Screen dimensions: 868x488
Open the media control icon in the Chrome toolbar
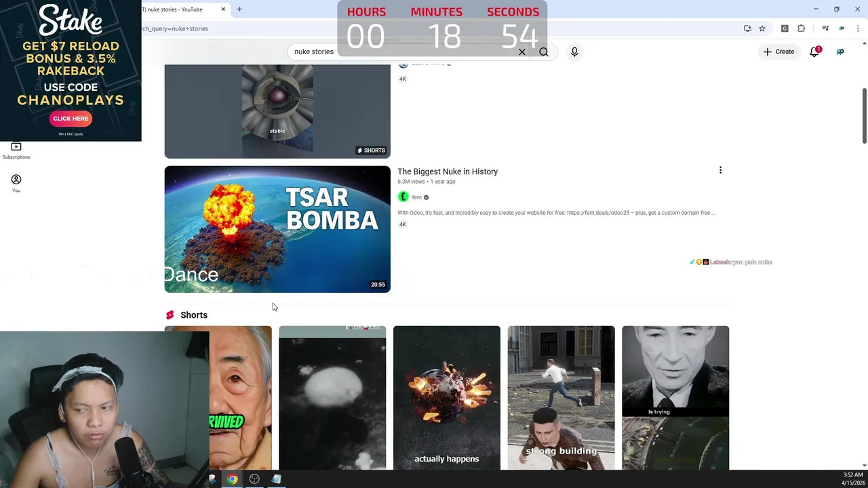coord(825,28)
